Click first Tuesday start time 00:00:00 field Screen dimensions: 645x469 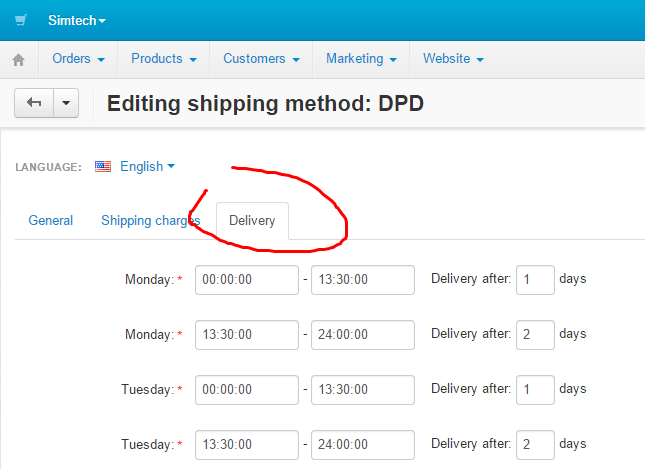point(247,389)
